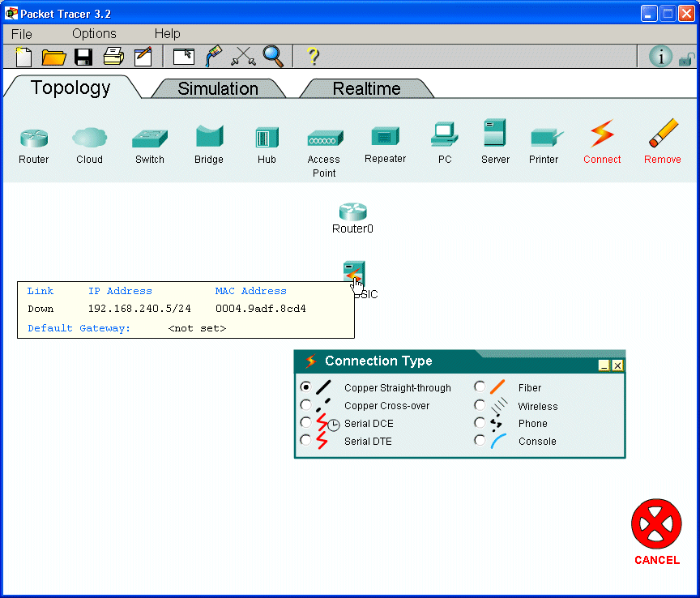Select Serial DTE connection type

[x=305, y=440]
